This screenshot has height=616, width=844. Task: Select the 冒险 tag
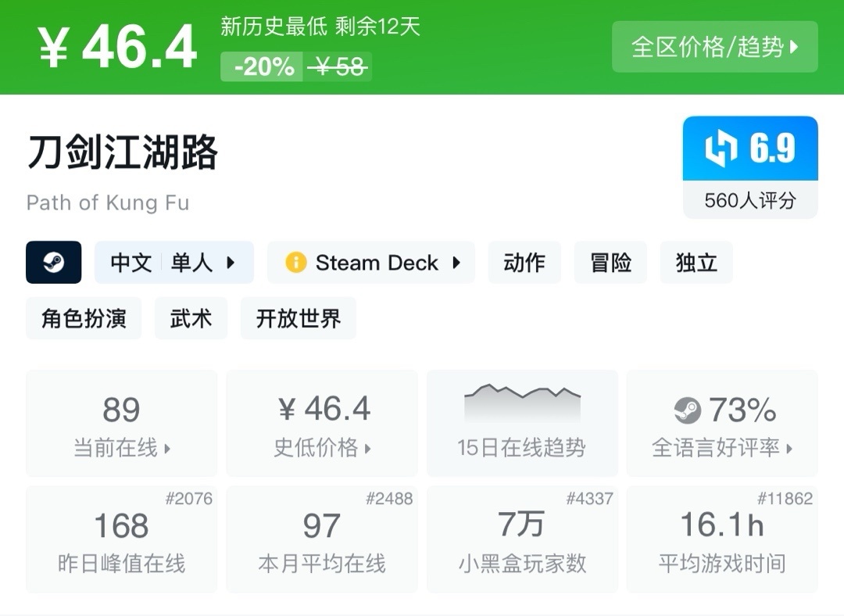(610, 263)
